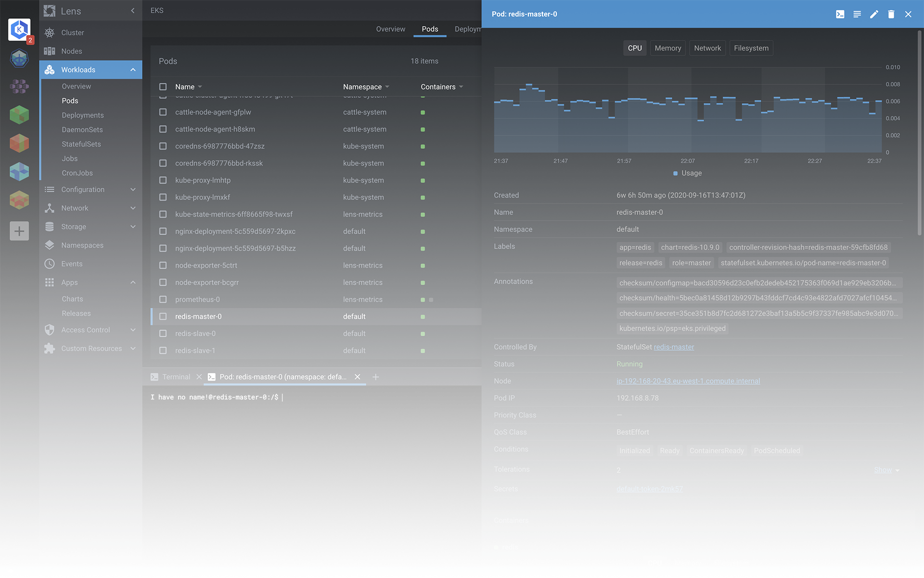Click the Namespaces icon in sidebar
924x578 pixels.
[50, 245]
